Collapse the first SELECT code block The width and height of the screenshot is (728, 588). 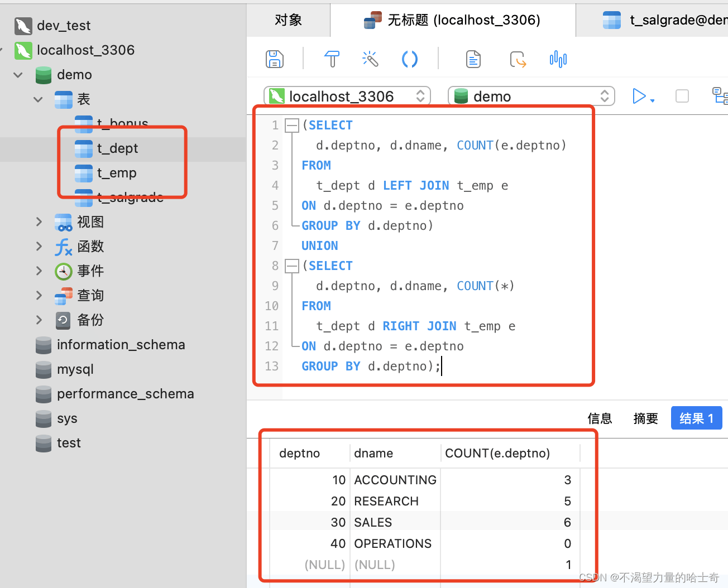(x=291, y=126)
